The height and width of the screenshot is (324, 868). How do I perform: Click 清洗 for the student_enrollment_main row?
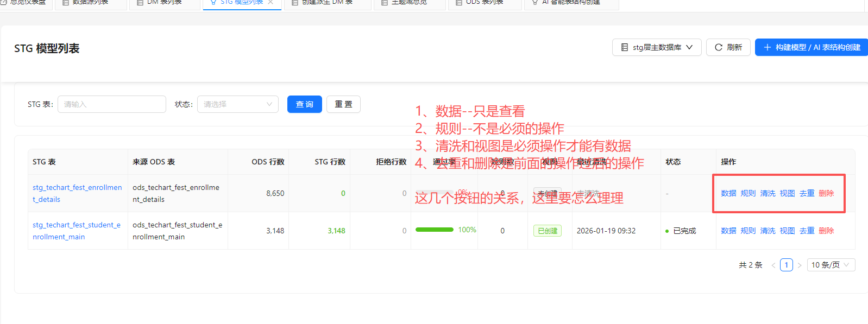[x=768, y=231]
